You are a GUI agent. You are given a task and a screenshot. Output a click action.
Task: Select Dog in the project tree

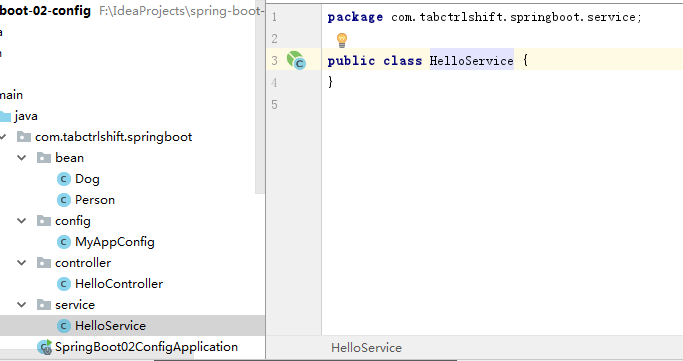tap(87, 179)
